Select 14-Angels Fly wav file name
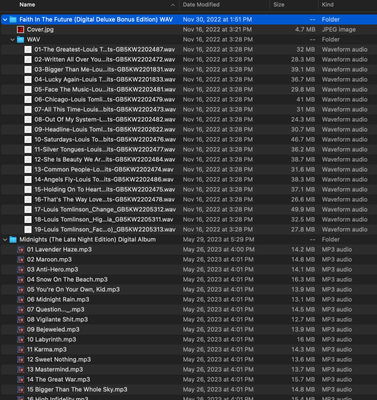 (x=104, y=180)
